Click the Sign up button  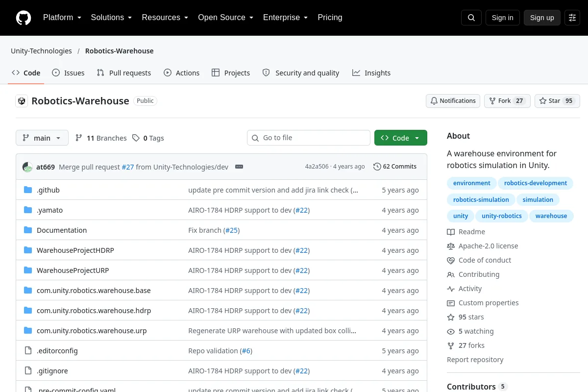pos(542,18)
